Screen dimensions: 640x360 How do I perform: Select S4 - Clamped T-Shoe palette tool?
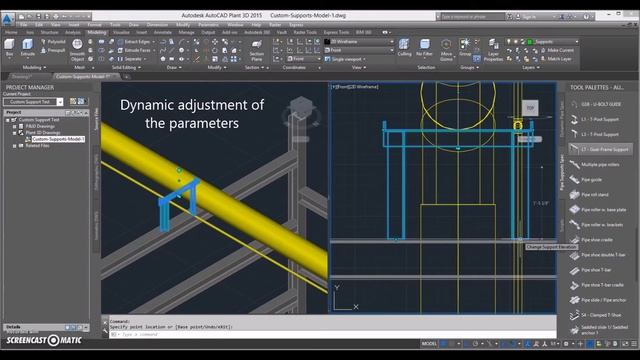pyautogui.click(x=596, y=315)
